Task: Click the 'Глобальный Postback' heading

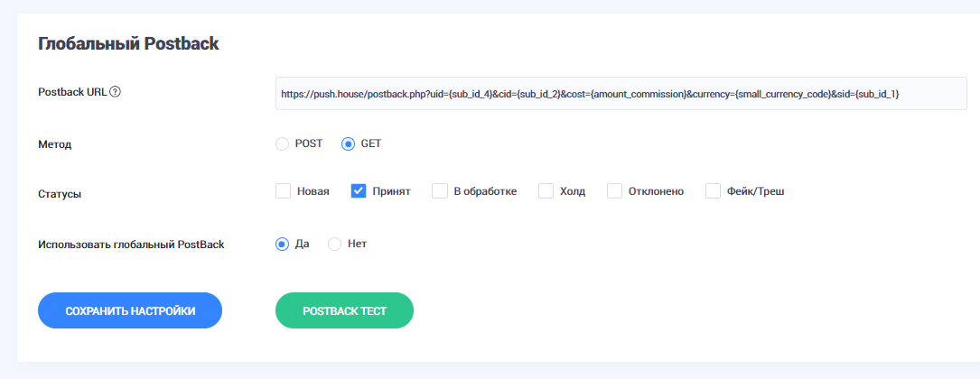Action: [x=128, y=43]
